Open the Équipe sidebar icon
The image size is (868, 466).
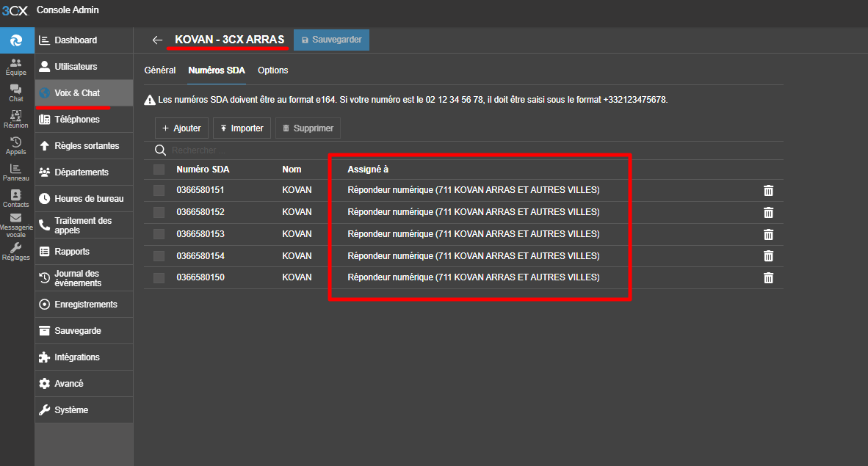coord(16,67)
